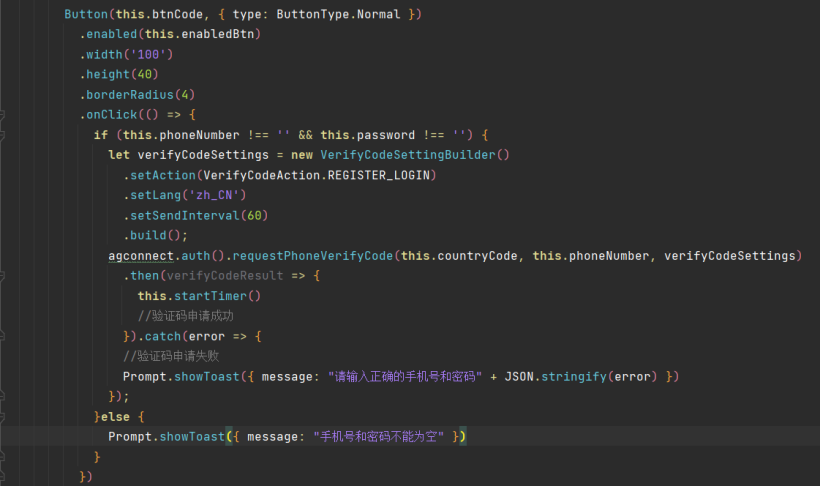The height and width of the screenshot is (486, 820).
Task: Collapse the fold marker beside the if statement line
Action: pyautogui.click(x=2, y=135)
